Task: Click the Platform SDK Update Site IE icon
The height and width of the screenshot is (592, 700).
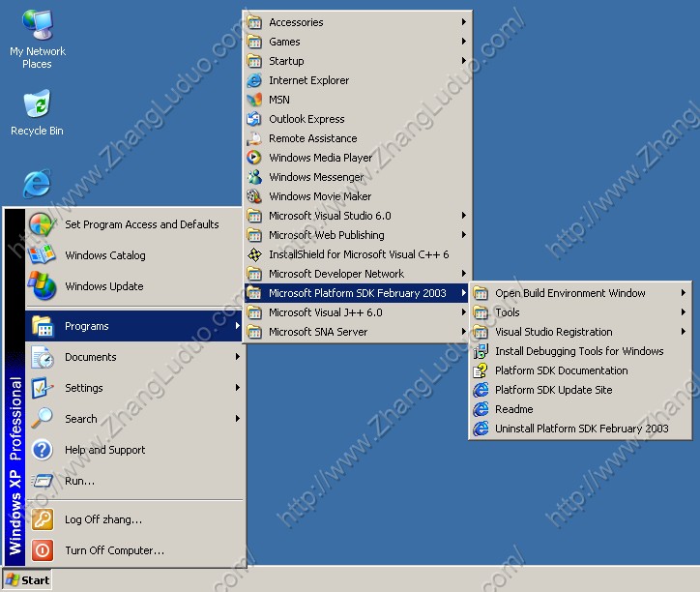Action: [x=481, y=390]
